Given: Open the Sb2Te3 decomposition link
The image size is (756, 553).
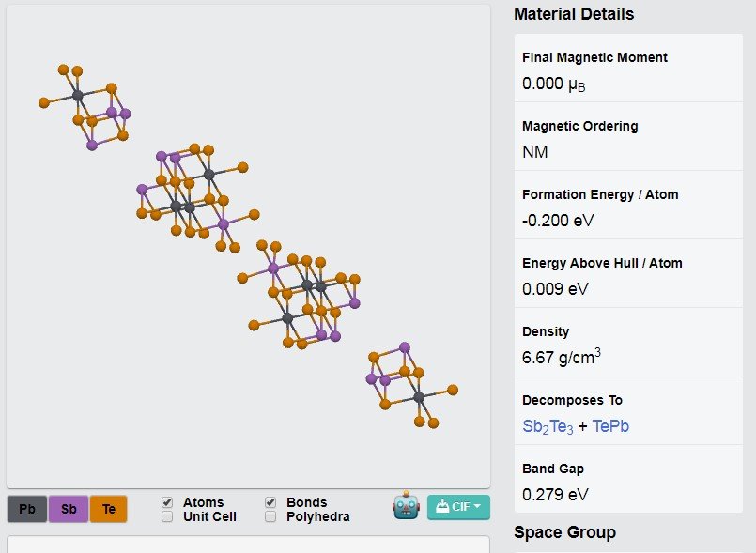Looking at the screenshot, I should click(x=548, y=426).
